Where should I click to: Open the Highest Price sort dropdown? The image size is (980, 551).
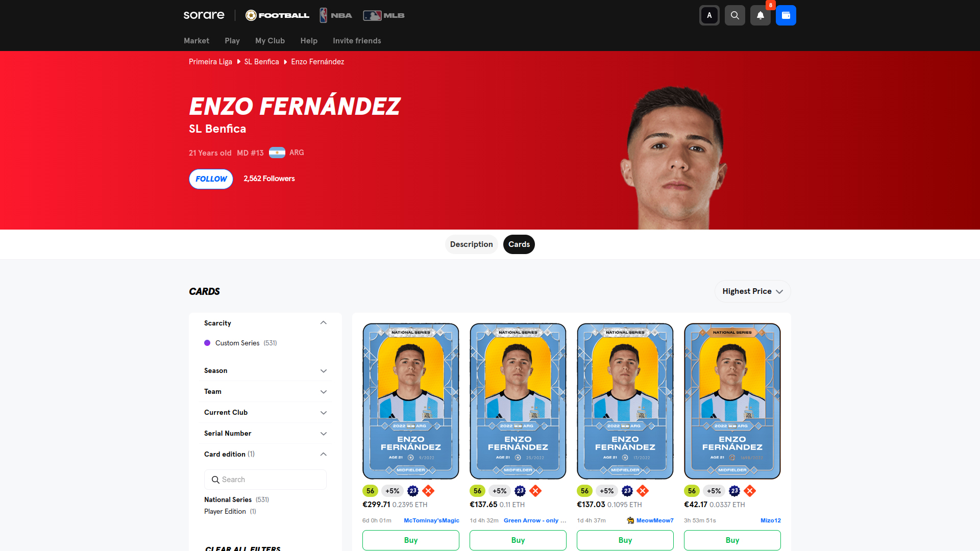coord(752,291)
